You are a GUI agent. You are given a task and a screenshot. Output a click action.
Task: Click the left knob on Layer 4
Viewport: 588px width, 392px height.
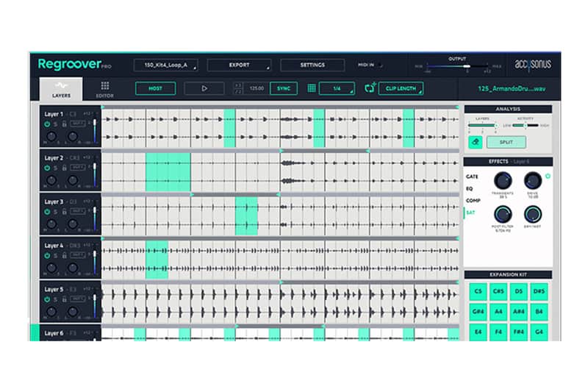(51, 268)
